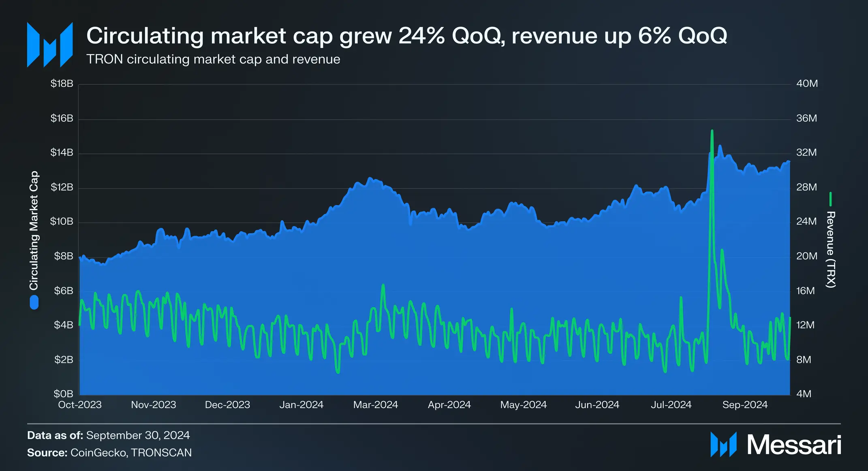Select the Mar-2024 x-axis label
868x471 pixels.
click(376, 405)
